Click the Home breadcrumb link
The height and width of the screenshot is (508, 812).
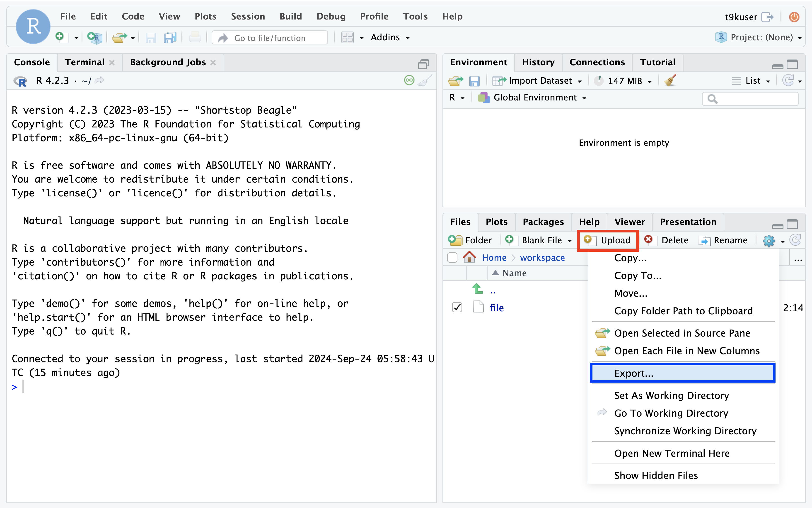pos(494,258)
